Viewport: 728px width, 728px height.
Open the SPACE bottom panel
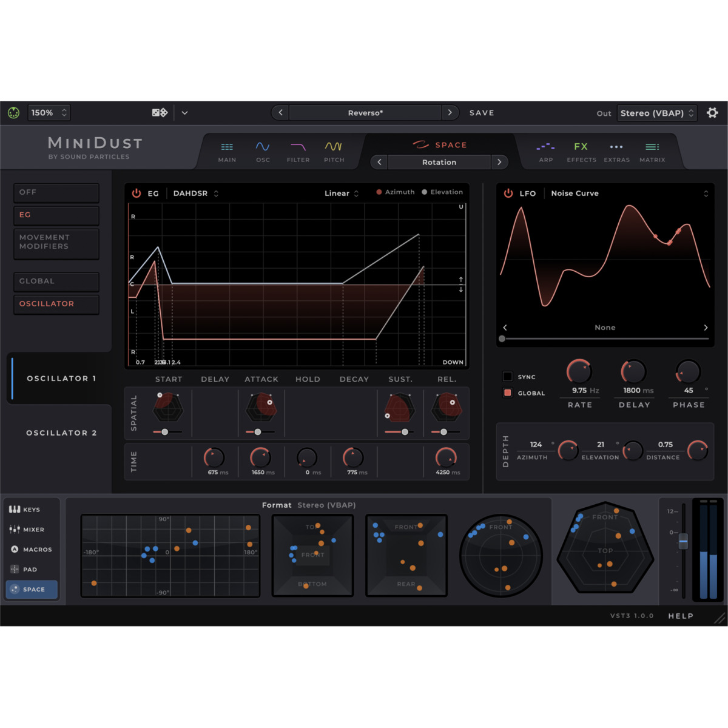pos(32,589)
